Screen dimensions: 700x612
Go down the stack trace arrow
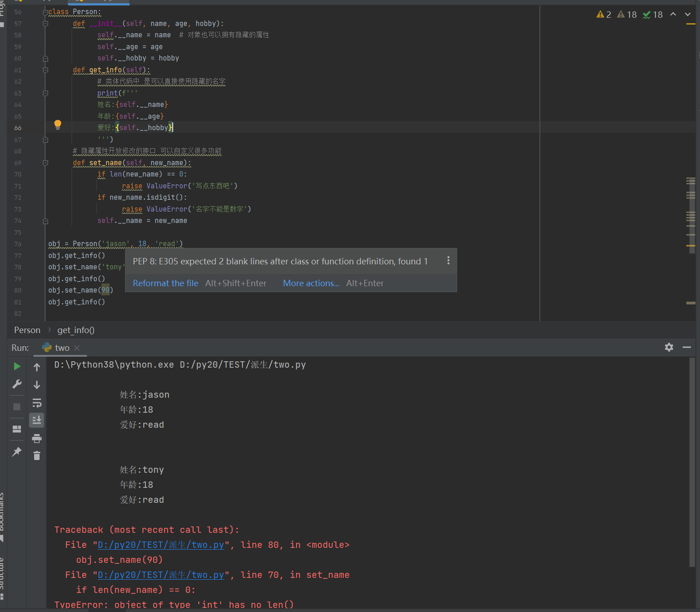click(x=37, y=385)
